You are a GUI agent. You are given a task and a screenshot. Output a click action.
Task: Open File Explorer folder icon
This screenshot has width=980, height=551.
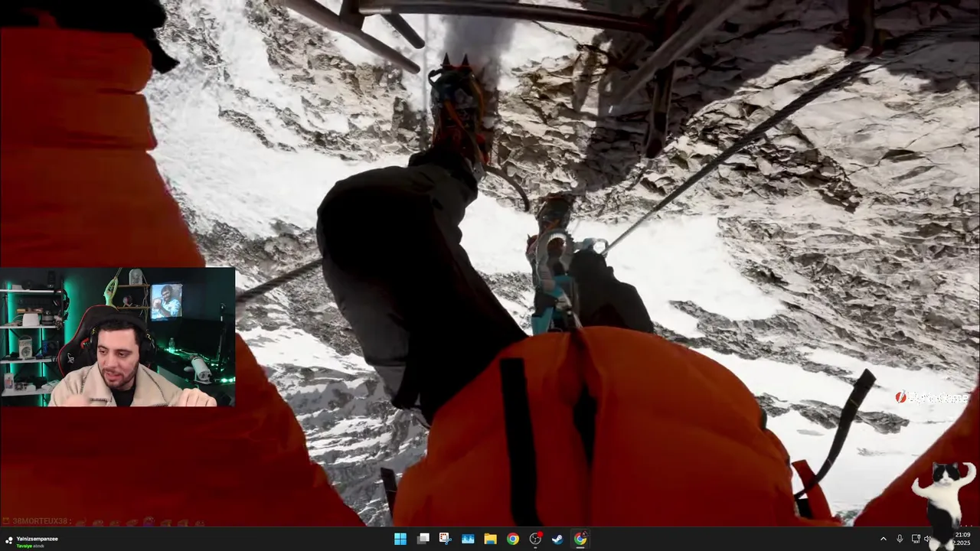[x=490, y=539]
